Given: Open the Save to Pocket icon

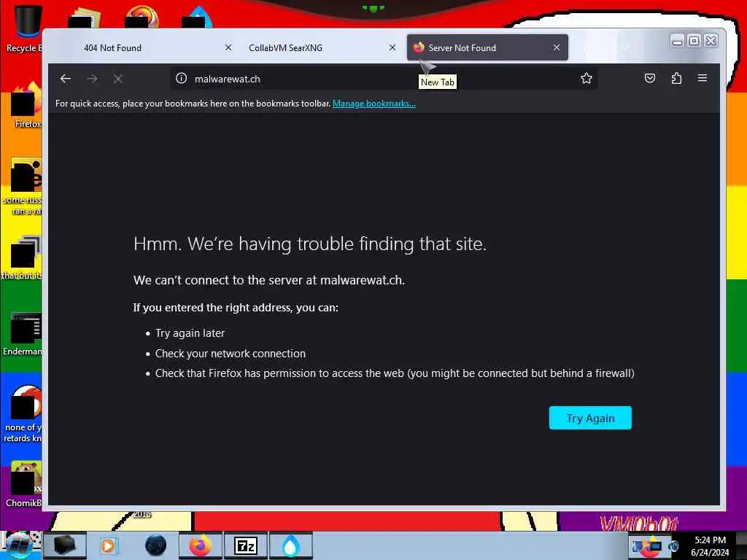Looking at the screenshot, I should coord(649,78).
